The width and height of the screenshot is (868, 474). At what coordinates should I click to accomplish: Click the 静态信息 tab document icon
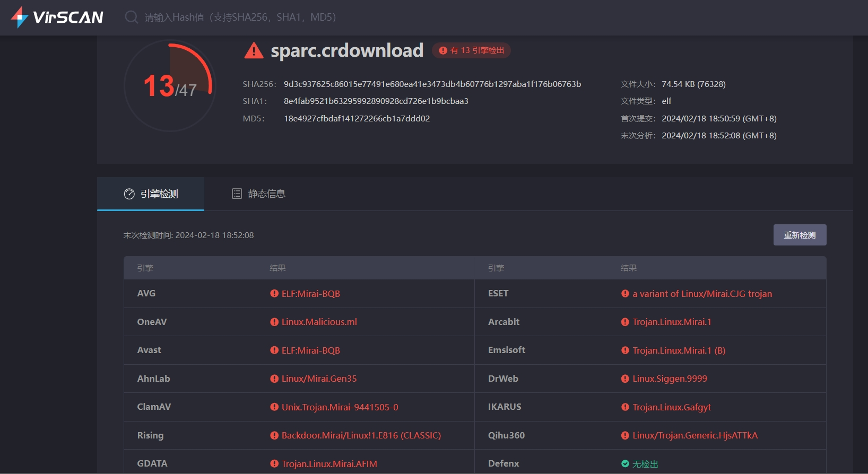pos(237,194)
